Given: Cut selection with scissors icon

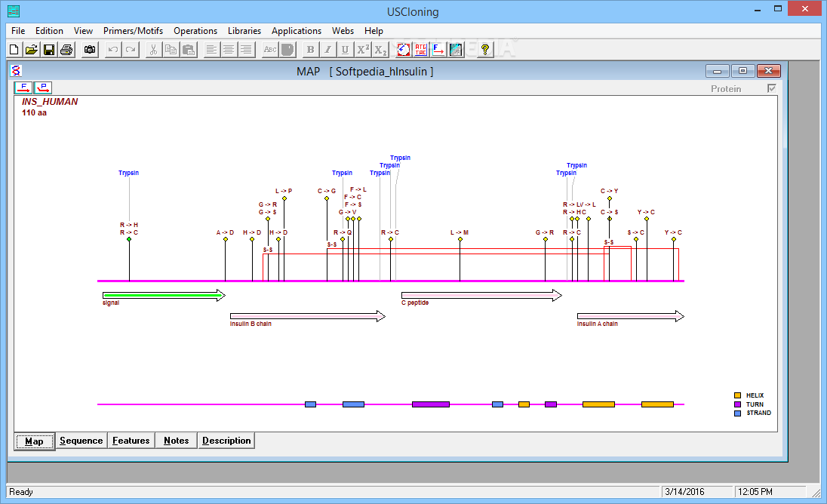Looking at the screenshot, I should click(x=153, y=50).
